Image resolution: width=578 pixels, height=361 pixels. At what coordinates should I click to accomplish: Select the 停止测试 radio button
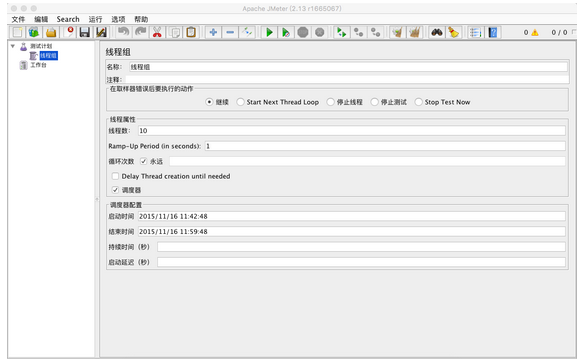[x=375, y=102]
